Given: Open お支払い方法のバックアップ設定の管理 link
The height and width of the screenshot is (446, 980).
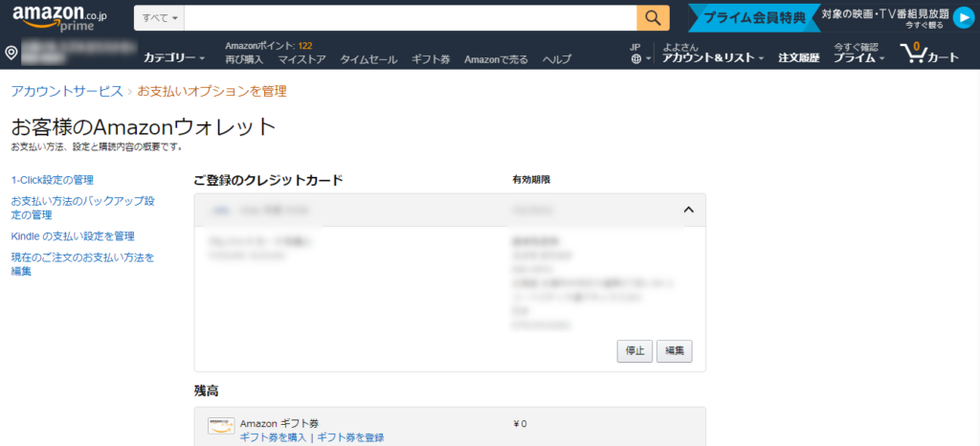Looking at the screenshot, I should pyautogui.click(x=82, y=208).
